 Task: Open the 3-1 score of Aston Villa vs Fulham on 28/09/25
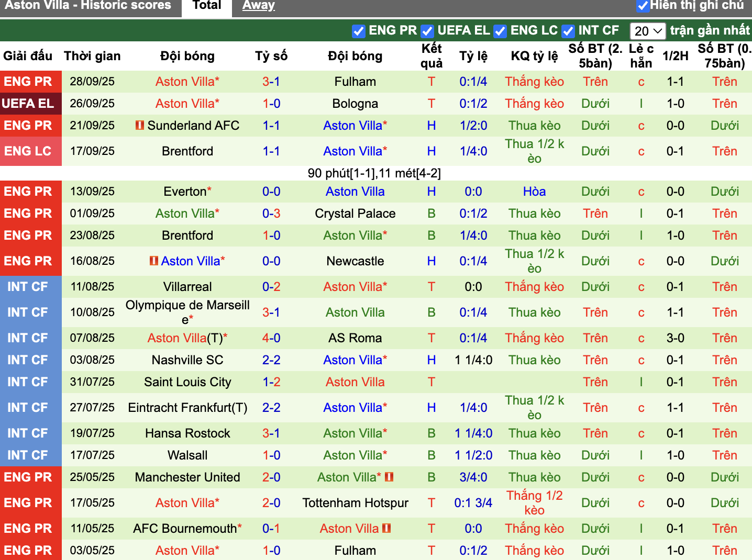click(x=271, y=82)
